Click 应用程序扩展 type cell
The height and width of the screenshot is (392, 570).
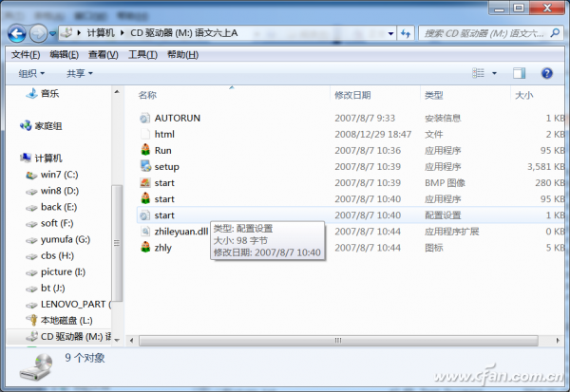452,232
